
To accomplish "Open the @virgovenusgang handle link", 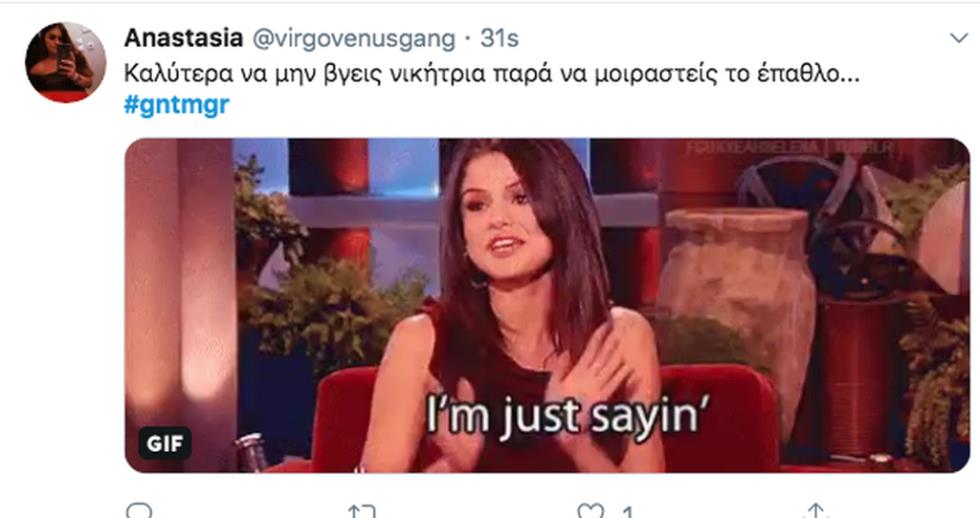I will pos(354,39).
